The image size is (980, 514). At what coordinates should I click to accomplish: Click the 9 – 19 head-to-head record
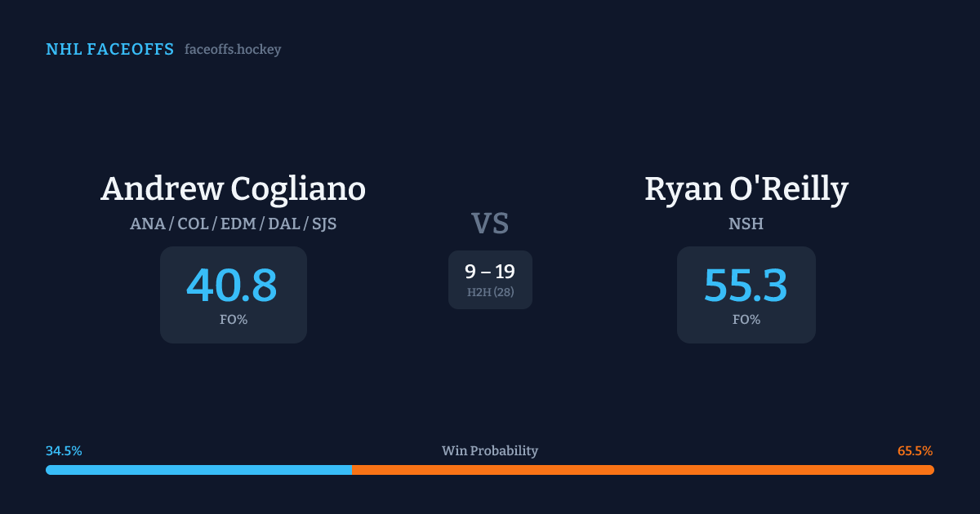click(490, 272)
